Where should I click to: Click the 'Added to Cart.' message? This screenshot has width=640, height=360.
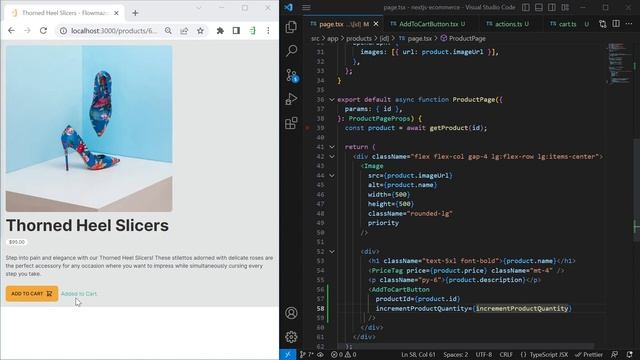point(79,293)
